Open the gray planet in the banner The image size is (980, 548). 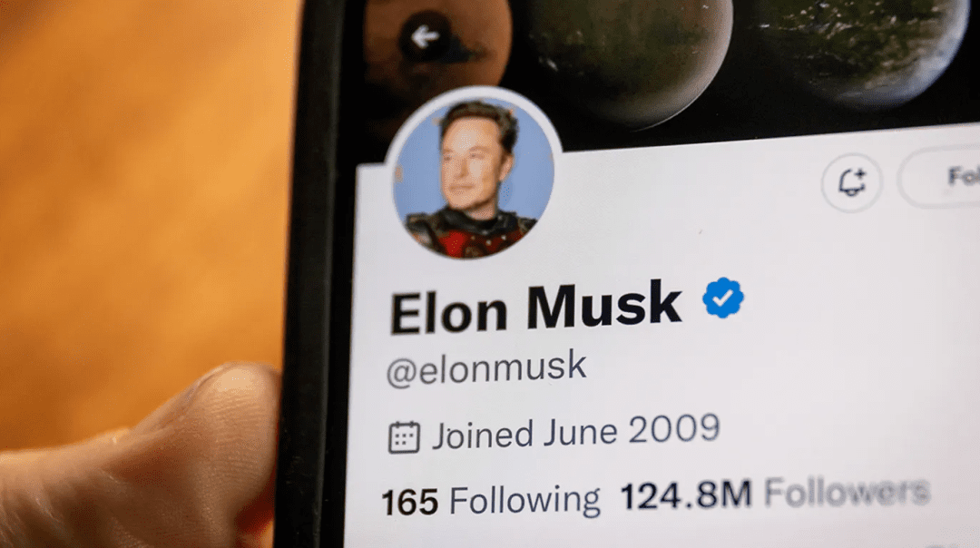pyautogui.click(x=625, y=51)
